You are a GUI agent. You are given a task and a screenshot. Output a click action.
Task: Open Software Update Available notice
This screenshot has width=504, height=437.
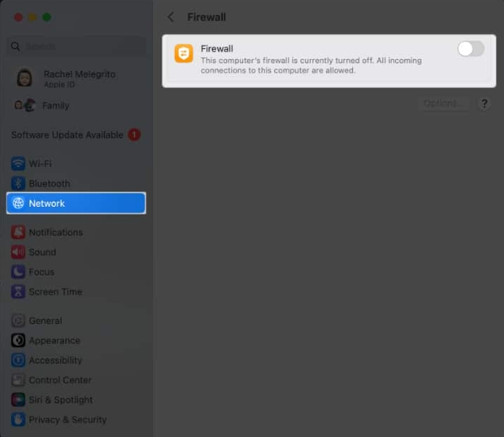[x=76, y=135]
